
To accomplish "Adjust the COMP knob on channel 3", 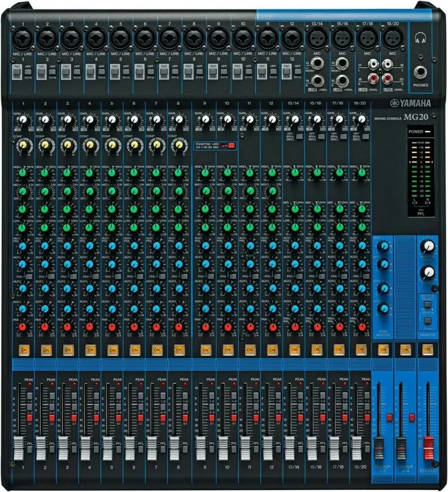I will coord(68,144).
